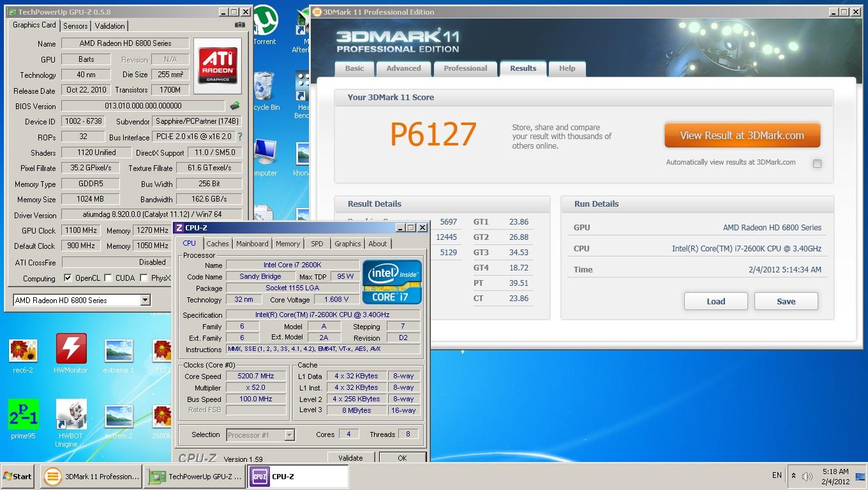Open the Windows Start button
This screenshot has height=490, width=868.
[x=17, y=476]
